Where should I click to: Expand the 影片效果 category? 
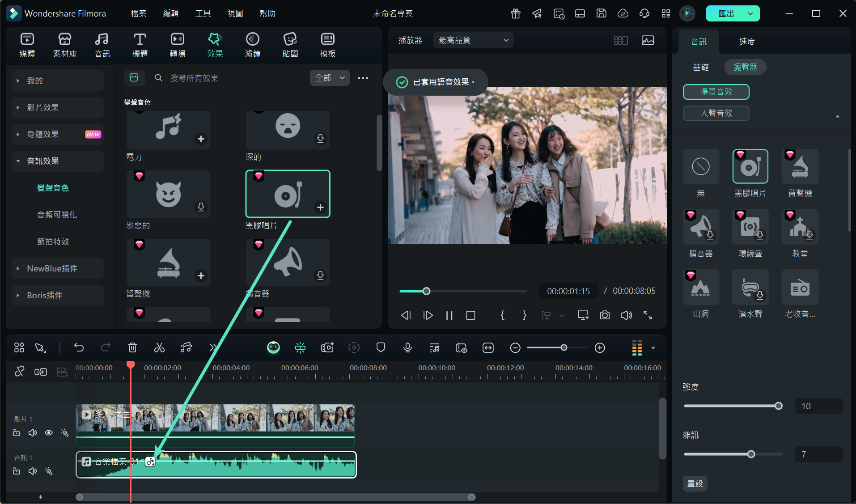[58, 107]
